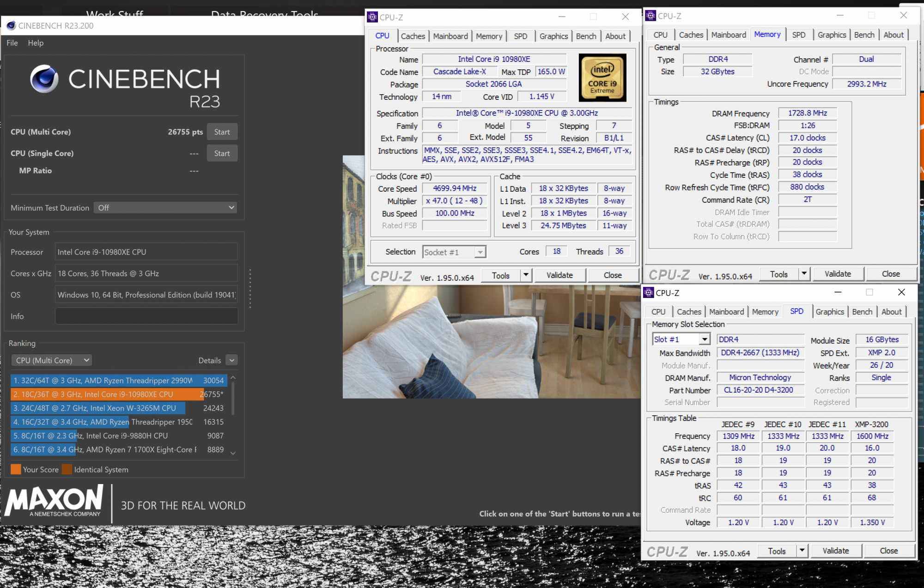
Task: Click the CPU-Z icon in the Memory window title
Action: pyautogui.click(x=650, y=16)
